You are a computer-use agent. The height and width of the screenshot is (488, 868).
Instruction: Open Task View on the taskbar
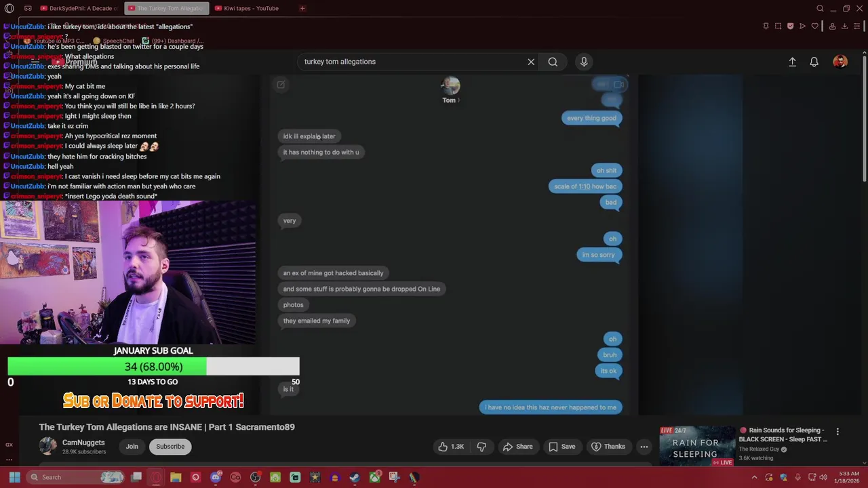coord(136,477)
